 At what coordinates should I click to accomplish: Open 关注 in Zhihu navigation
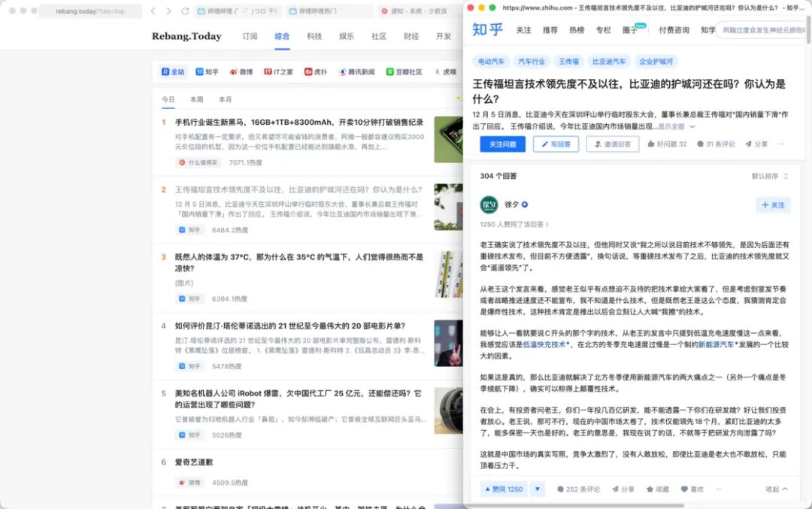pos(523,30)
